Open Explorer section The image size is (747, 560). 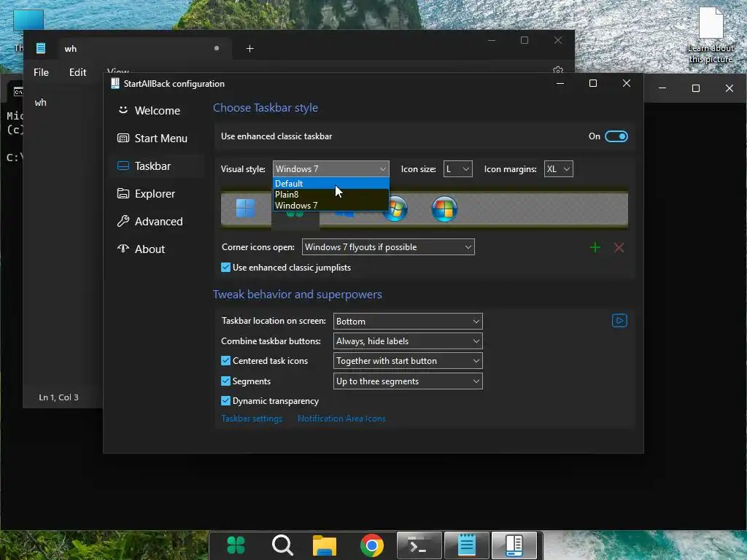point(156,194)
